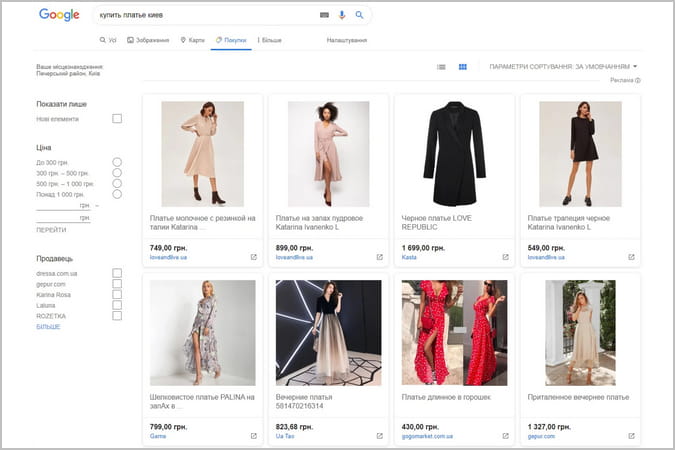Select price range 500 грн. – 1 000 грн.

[117, 183]
